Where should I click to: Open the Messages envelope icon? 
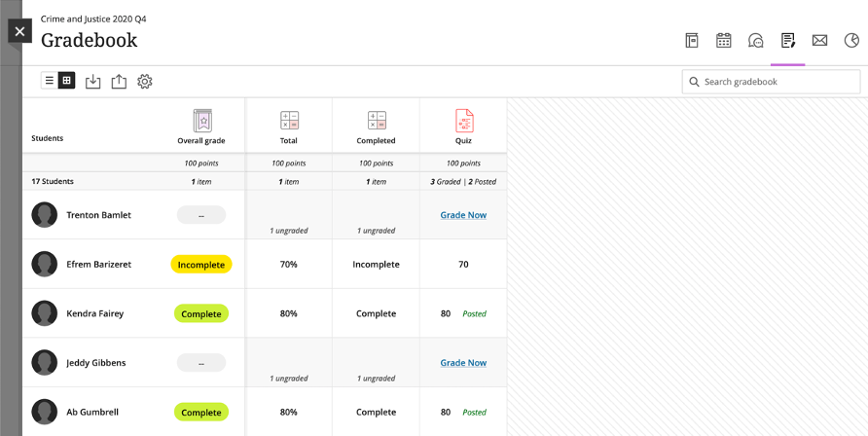(819, 41)
